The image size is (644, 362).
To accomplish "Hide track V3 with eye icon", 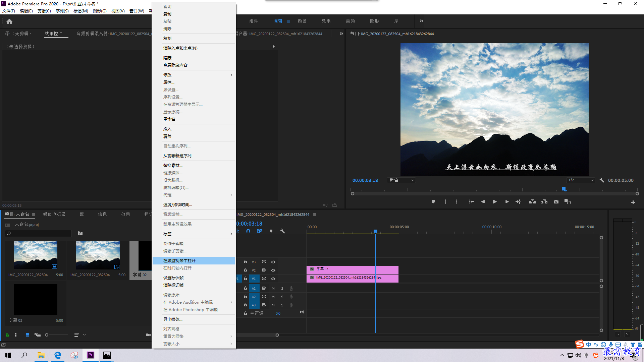I will pos(273,262).
